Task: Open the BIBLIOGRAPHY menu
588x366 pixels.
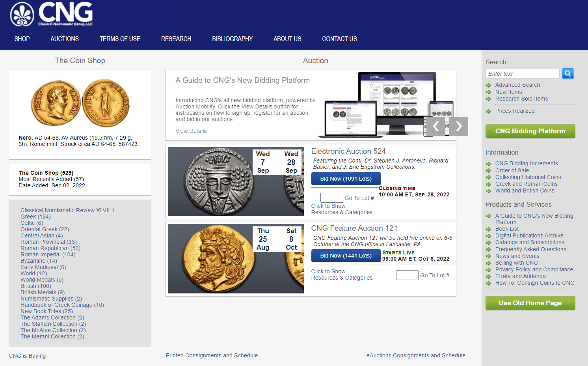Action: coord(232,39)
